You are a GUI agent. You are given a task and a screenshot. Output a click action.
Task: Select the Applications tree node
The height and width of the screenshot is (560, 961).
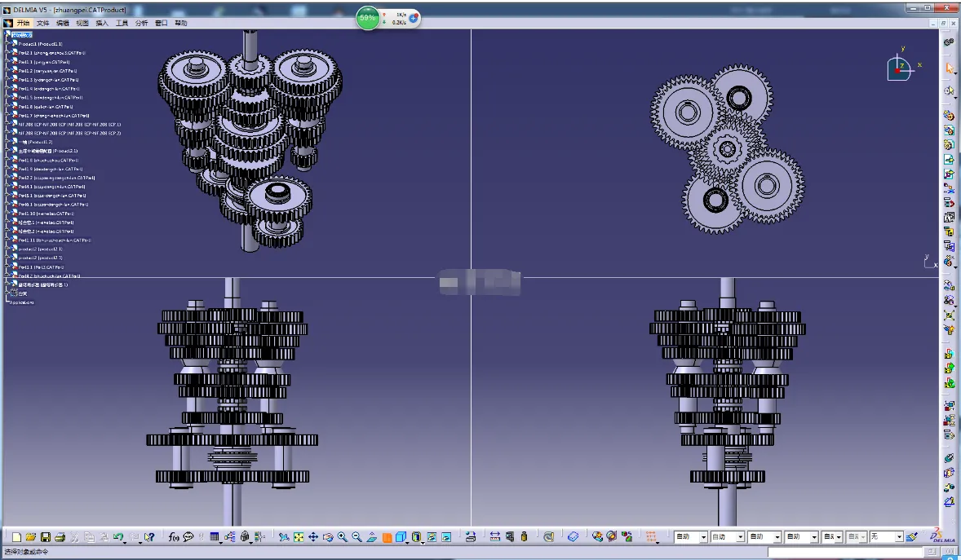coord(22,302)
